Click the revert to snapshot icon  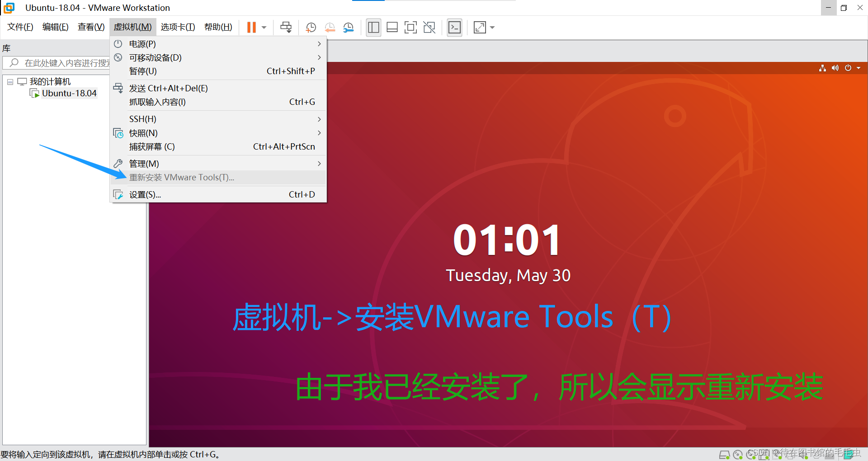(x=330, y=27)
